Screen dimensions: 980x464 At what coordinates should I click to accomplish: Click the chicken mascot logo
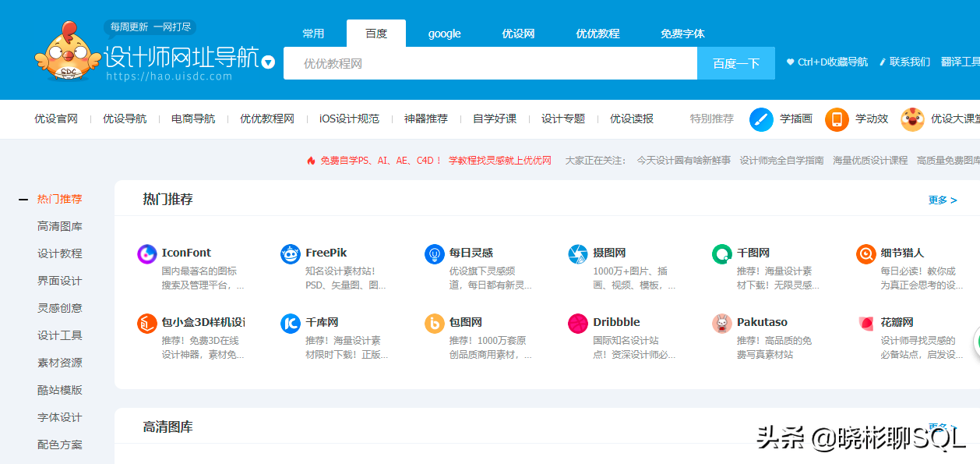point(68,51)
